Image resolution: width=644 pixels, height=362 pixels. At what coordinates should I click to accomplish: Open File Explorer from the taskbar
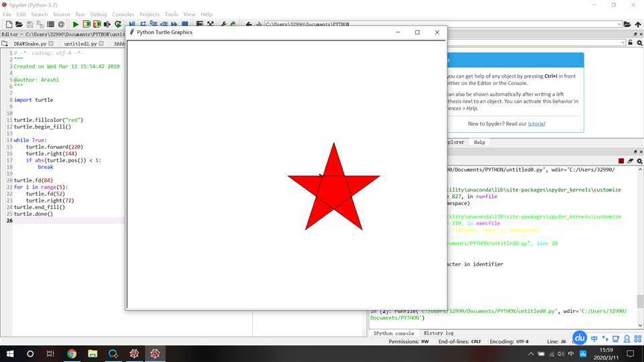93,353
